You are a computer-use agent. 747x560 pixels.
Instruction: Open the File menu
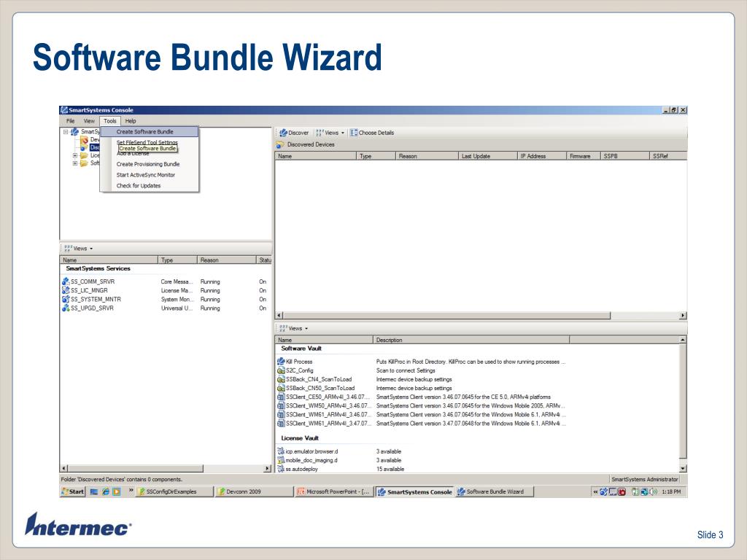(x=71, y=121)
